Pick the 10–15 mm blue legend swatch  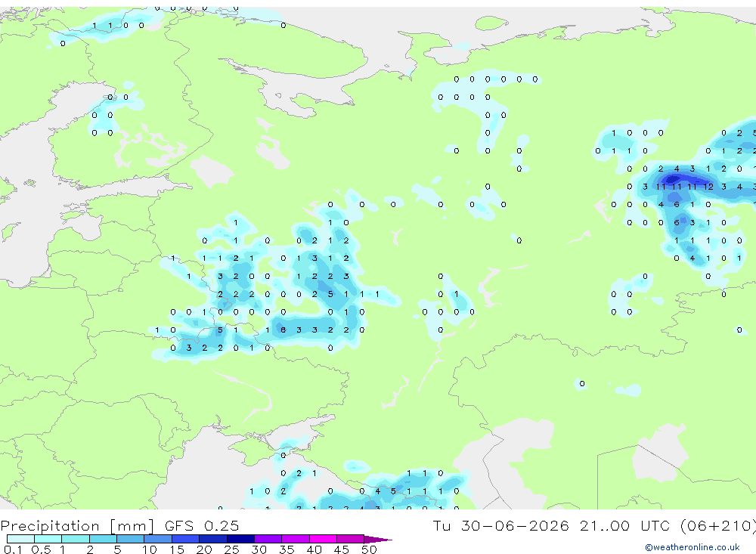pyautogui.click(x=158, y=539)
